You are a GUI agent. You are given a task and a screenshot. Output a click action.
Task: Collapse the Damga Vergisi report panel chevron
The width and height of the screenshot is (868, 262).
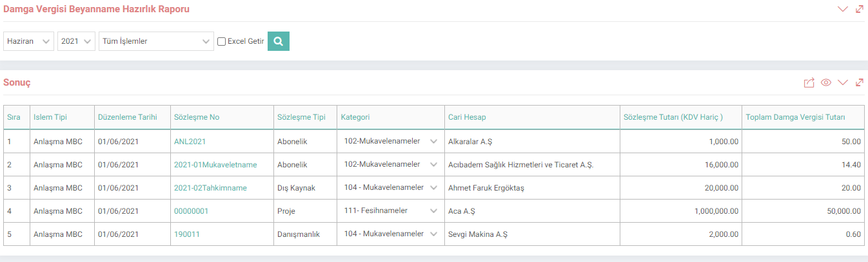(x=842, y=9)
